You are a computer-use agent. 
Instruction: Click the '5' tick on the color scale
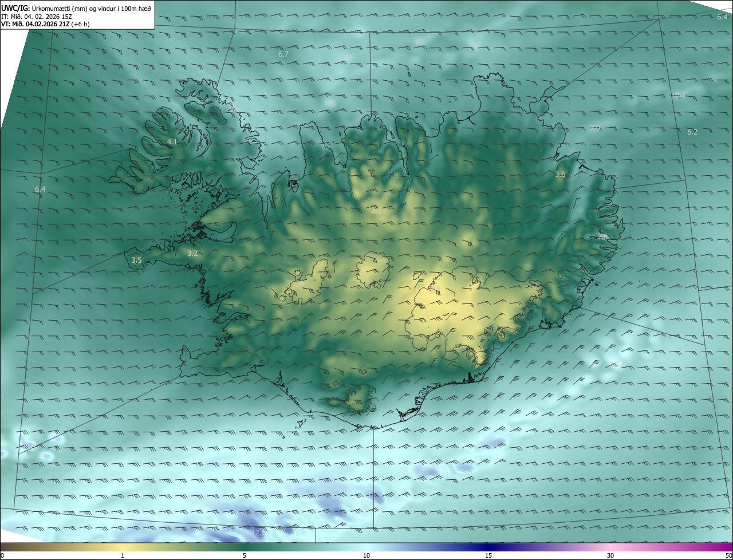(245, 555)
